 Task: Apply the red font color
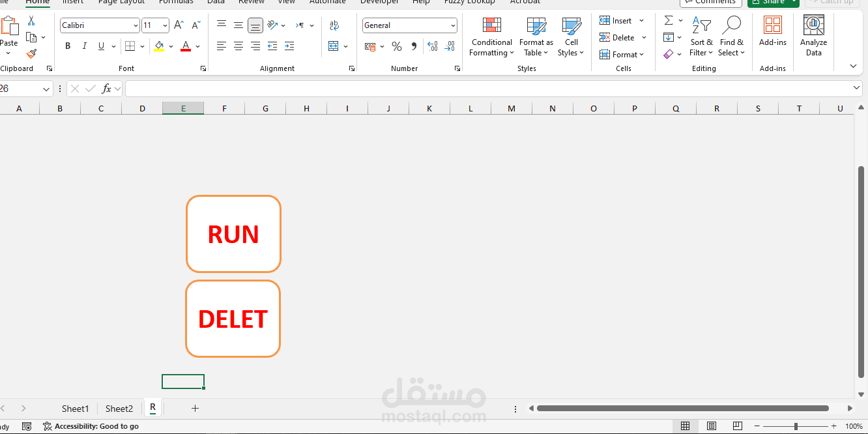click(x=186, y=46)
